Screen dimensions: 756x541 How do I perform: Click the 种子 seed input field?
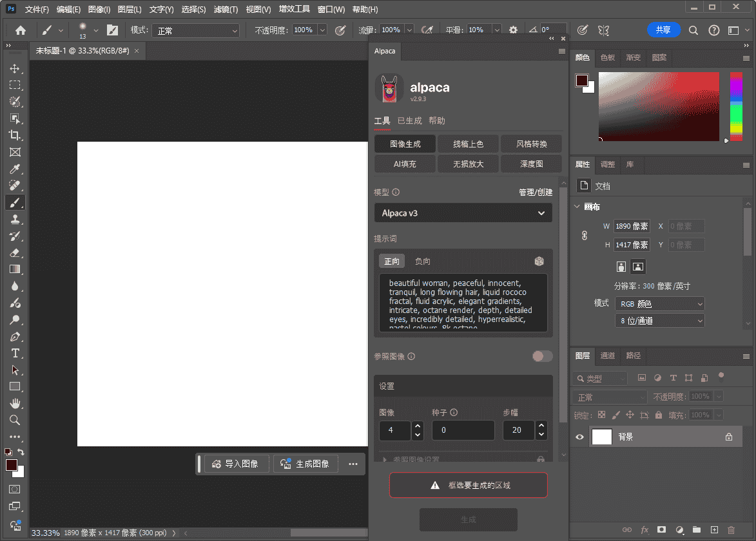click(463, 430)
